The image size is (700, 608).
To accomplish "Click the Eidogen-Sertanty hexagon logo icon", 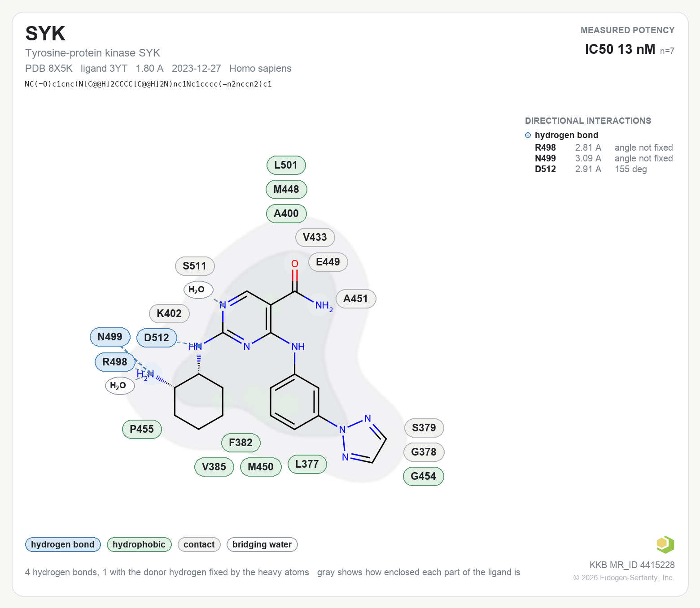I will tap(665, 545).
